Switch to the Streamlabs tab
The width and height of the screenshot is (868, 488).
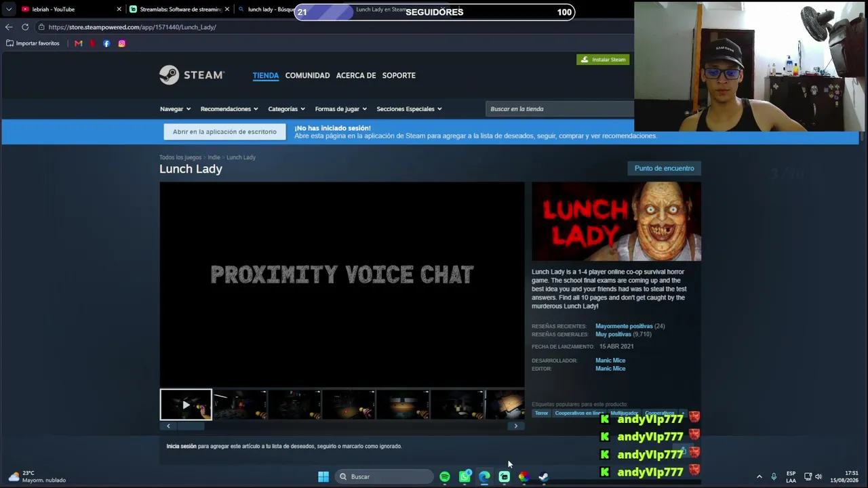[x=180, y=9]
